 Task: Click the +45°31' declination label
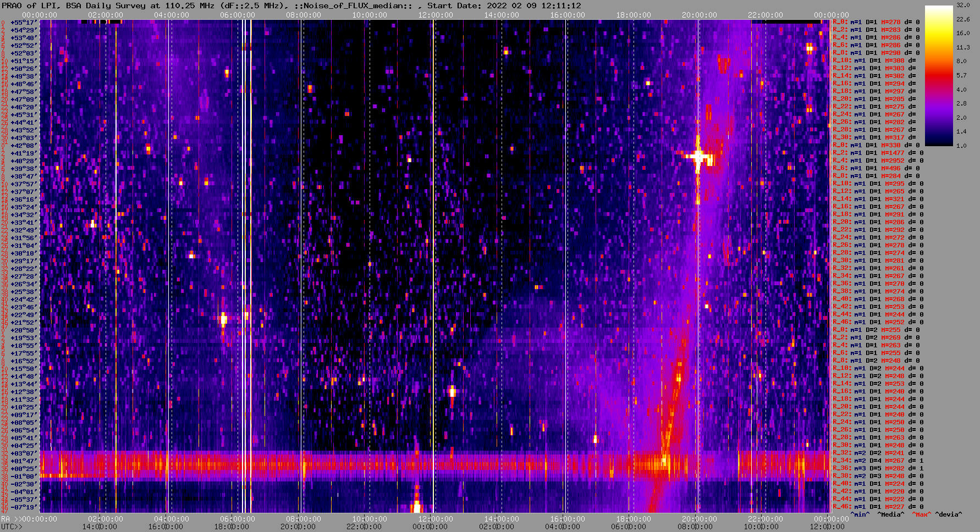pos(24,115)
